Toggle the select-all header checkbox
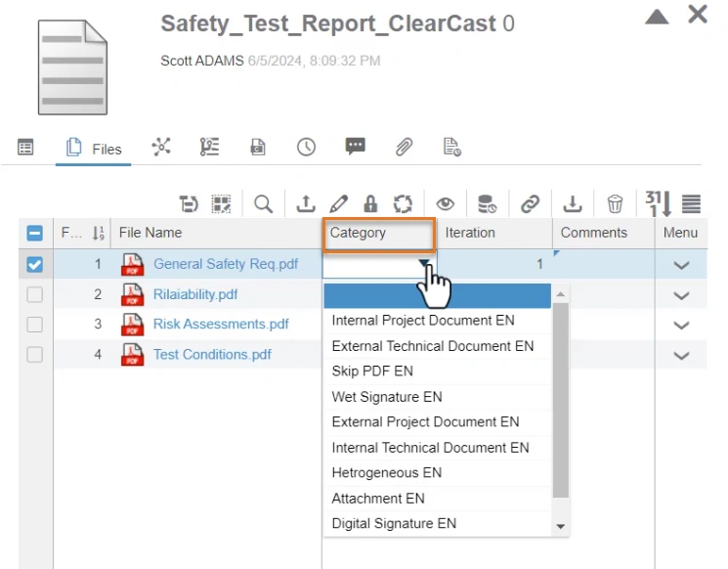The height and width of the screenshot is (569, 728). 35,233
